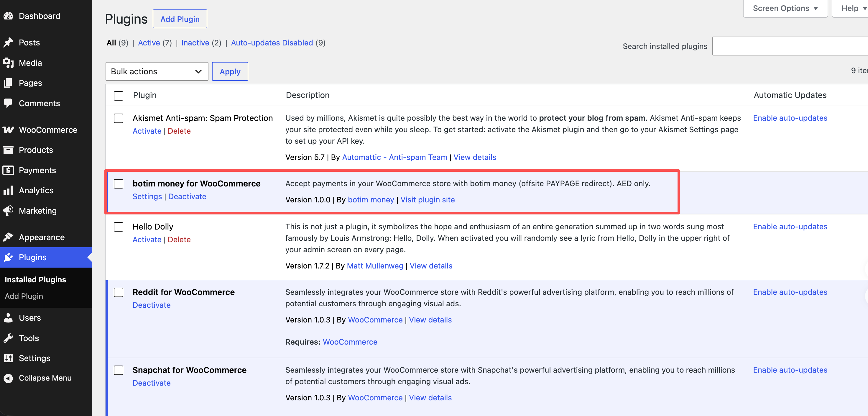Filter by Auto-updates Disabled
This screenshot has height=416, width=868.
tap(272, 43)
